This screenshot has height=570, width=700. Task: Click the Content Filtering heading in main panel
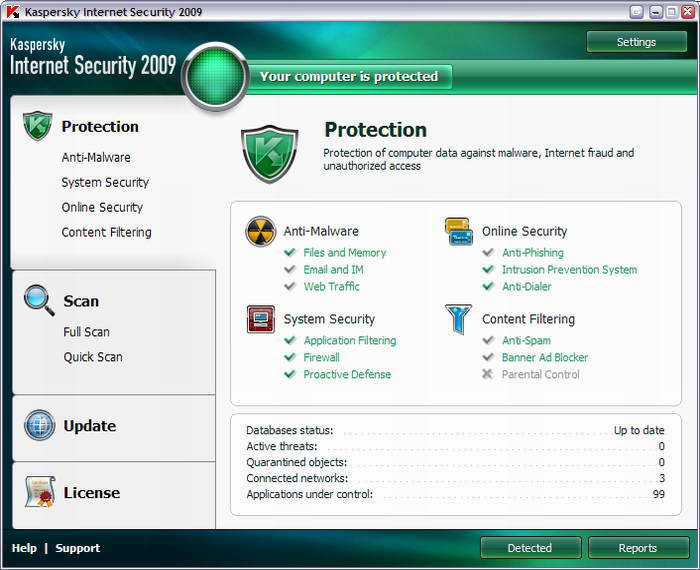tap(529, 319)
